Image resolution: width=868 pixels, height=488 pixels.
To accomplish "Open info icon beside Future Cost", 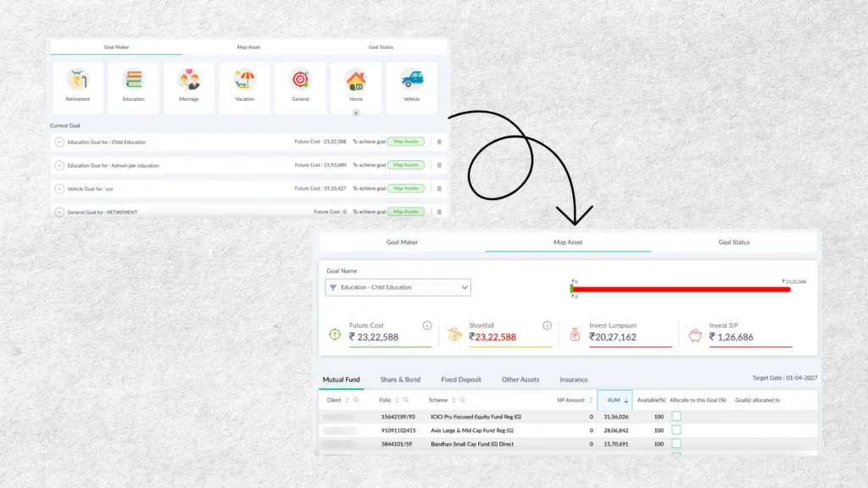I will (x=427, y=325).
